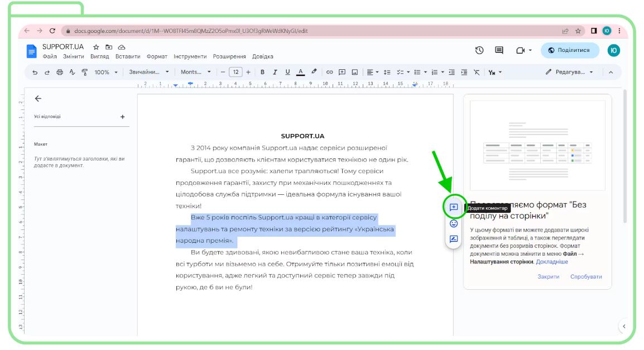The image size is (644, 350).
Task: Open checklist dropdown arrow
Action: [x=408, y=73]
